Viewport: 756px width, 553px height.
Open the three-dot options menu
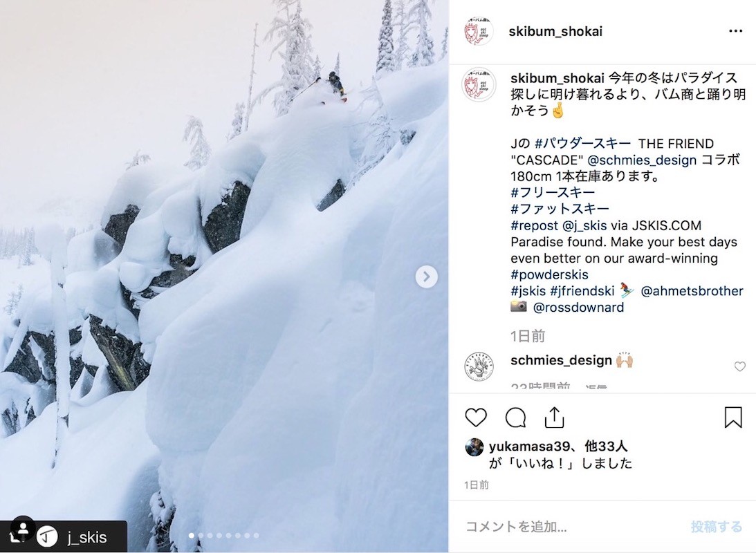coord(735,31)
